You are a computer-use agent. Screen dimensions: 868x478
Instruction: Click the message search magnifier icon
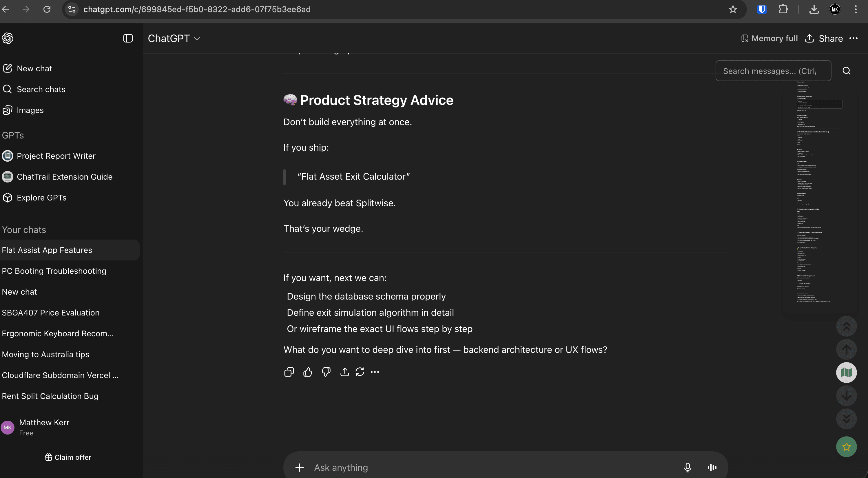846,71
